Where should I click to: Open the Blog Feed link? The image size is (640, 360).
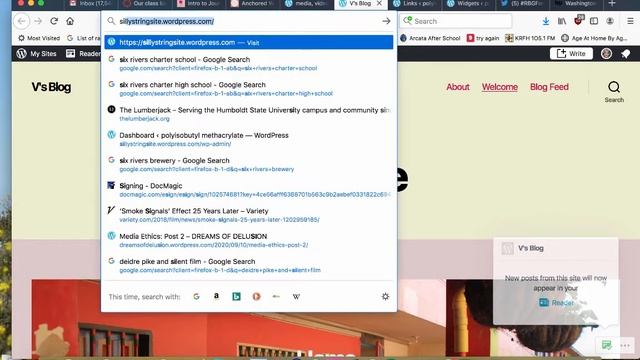tap(549, 87)
